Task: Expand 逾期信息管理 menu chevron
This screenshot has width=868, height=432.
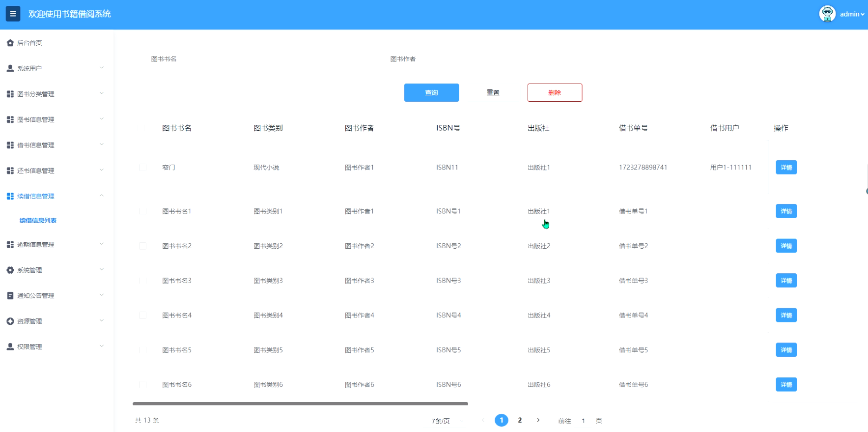Action: click(x=102, y=244)
